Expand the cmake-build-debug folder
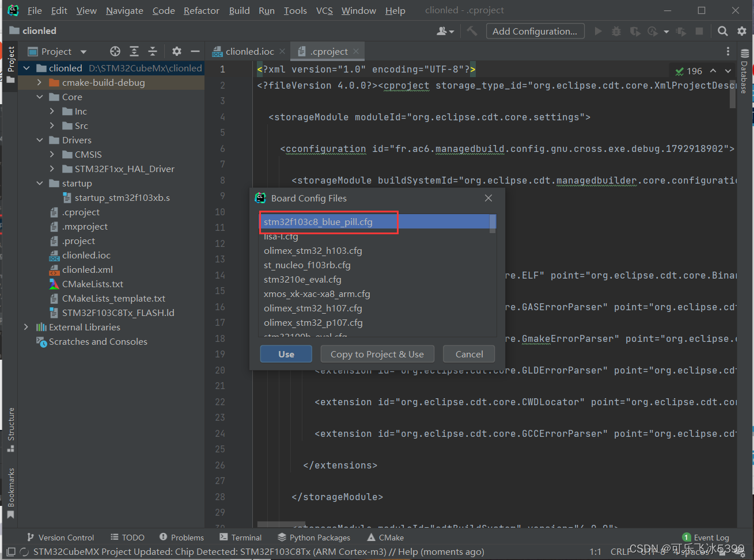Screen dimensions: 754x560 click(x=39, y=82)
